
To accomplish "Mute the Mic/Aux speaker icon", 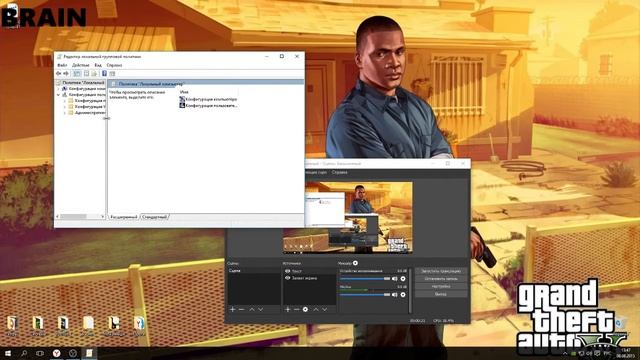I will pos(395,294).
